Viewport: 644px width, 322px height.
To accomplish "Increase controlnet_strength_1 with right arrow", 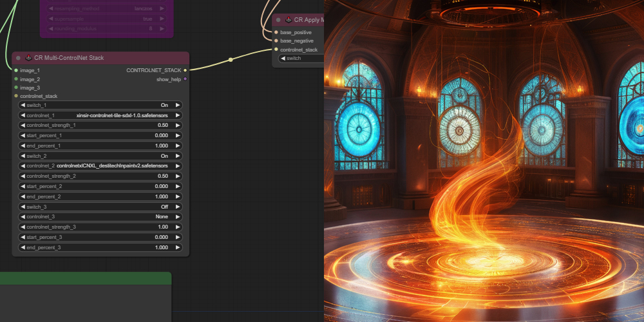I will pos(178,126).
